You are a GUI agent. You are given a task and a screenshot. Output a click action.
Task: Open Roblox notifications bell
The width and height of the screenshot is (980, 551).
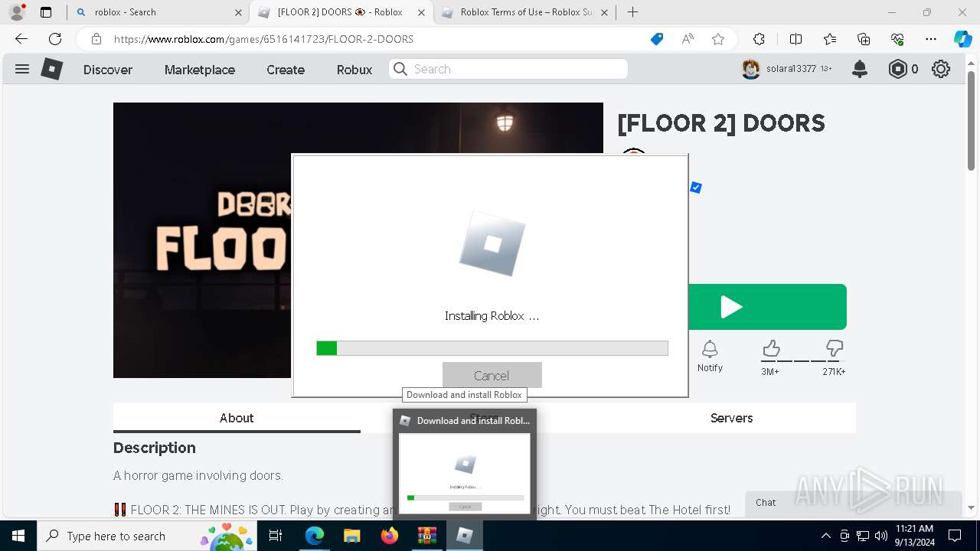coord(860,69)
